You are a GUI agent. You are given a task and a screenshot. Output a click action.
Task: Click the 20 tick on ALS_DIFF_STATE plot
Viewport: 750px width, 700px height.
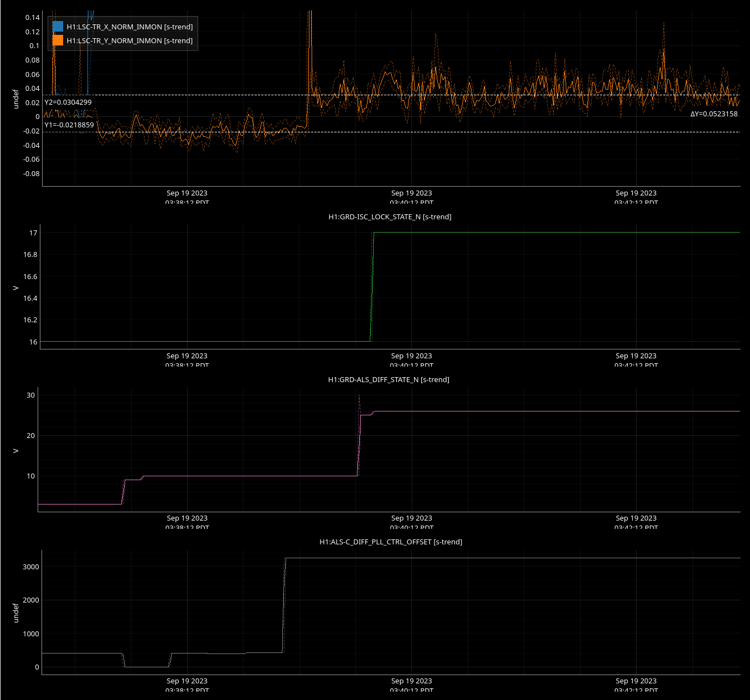[30, 436]
